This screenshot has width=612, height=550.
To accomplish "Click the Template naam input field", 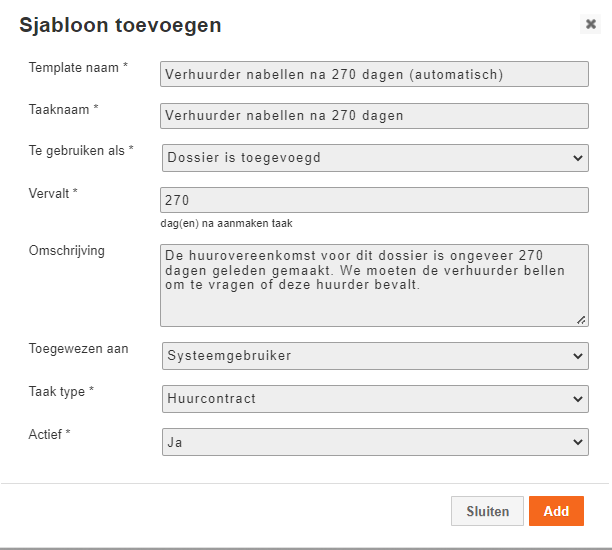I will (x=374, y=74).
